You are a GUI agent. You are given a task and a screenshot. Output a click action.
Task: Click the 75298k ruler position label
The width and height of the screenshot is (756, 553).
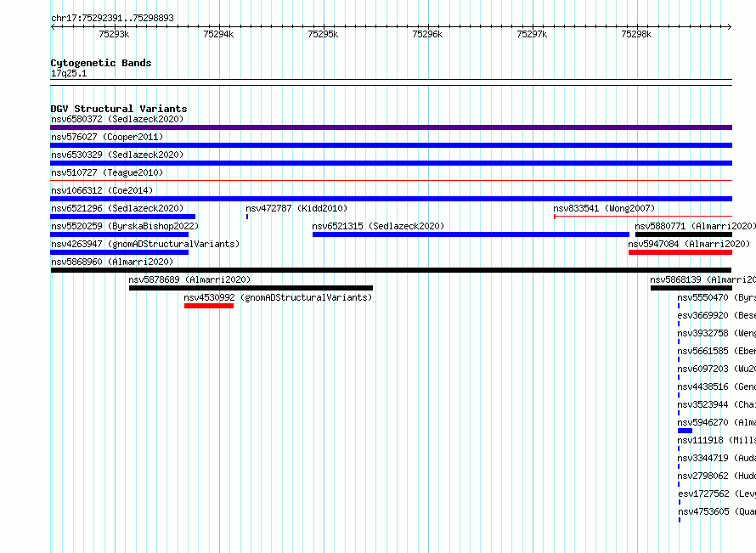click(636, 34)
